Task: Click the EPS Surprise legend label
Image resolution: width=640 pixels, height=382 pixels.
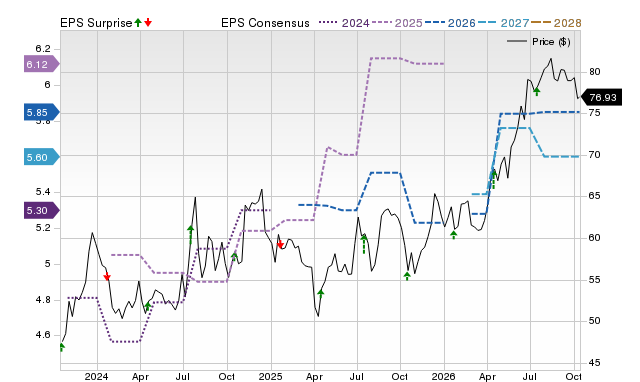Action: 96,23
